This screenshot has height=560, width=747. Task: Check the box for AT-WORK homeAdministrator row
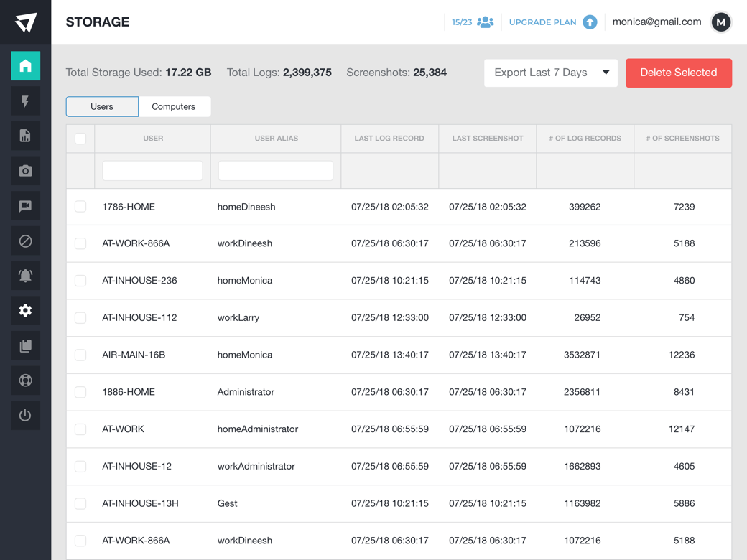(x=80, y=429)
